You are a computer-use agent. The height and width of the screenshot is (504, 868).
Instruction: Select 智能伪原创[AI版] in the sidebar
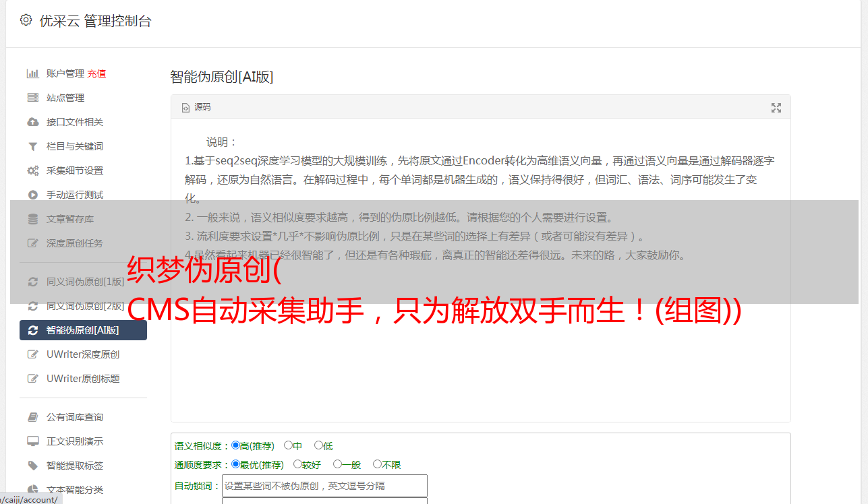pyautogui.click(x=83, y=330)
